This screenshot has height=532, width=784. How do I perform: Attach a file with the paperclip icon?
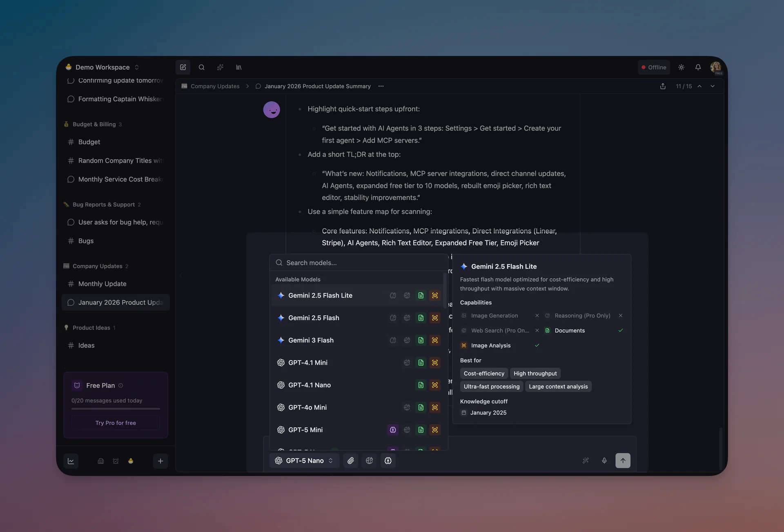click(x=351, y=461)
